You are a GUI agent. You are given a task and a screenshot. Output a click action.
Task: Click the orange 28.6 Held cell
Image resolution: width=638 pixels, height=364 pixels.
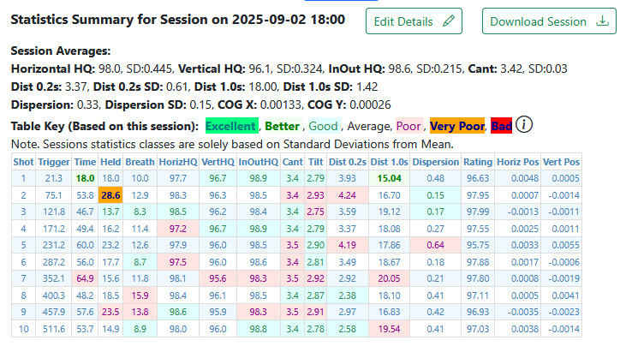point(110,194)
